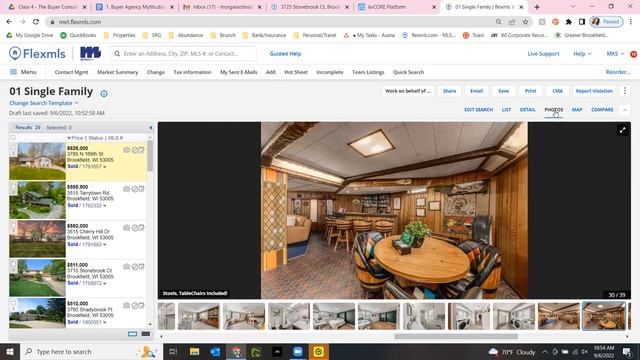Bookmark this page with the star icon
The image size is (640, 360).
click(525, 22)
